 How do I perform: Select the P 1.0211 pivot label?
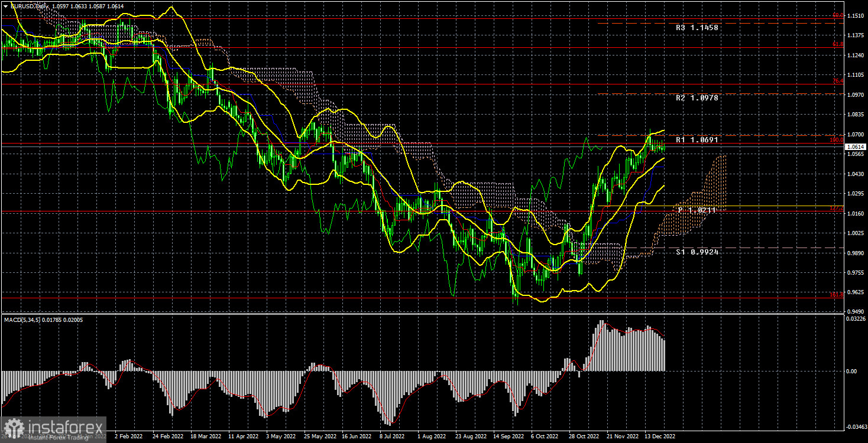[x=697, y=210]
